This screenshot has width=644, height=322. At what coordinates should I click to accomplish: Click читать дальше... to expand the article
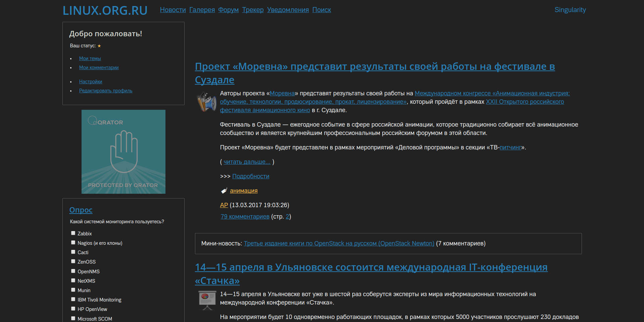tap(247, 162)
